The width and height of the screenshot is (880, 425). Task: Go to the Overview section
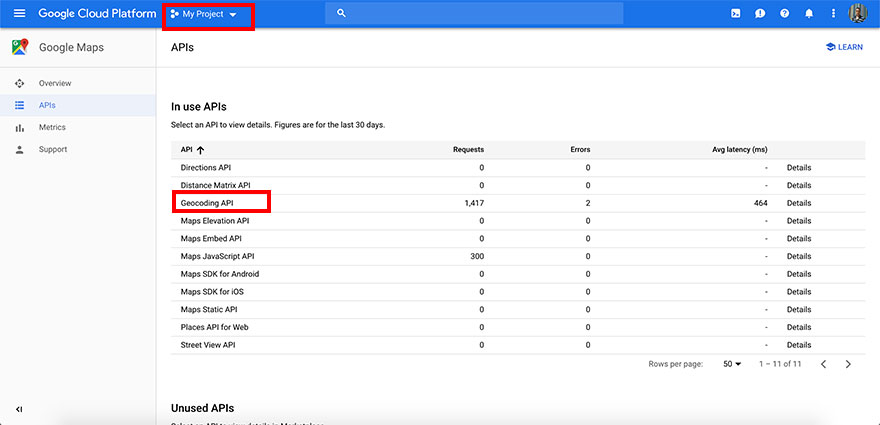pos(55,83)
